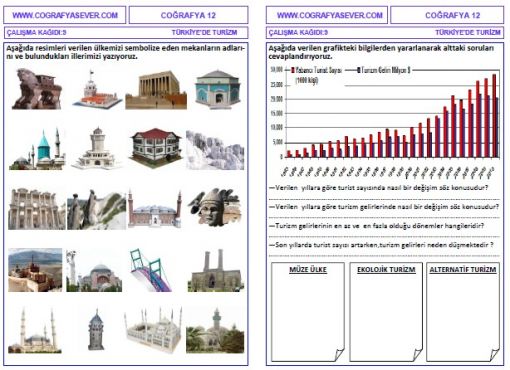The height and width of the screenshot is (370, 510).
Task: Click the Trojan Horse image
Action: [37, 89]
